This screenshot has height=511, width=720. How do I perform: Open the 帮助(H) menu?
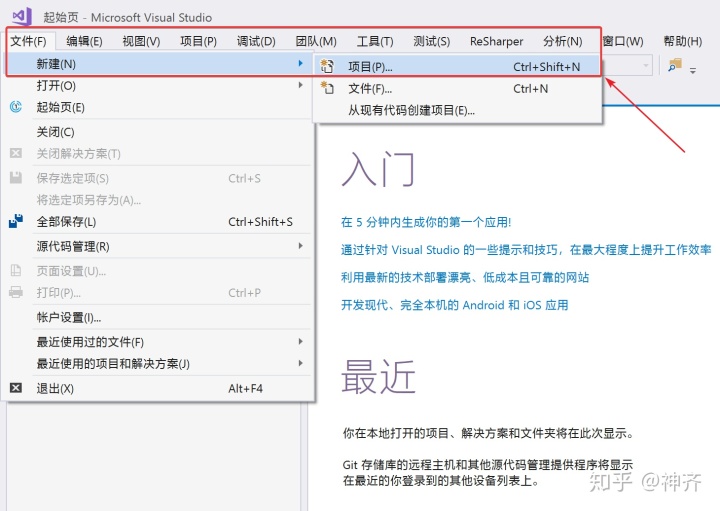pos(682,41)
